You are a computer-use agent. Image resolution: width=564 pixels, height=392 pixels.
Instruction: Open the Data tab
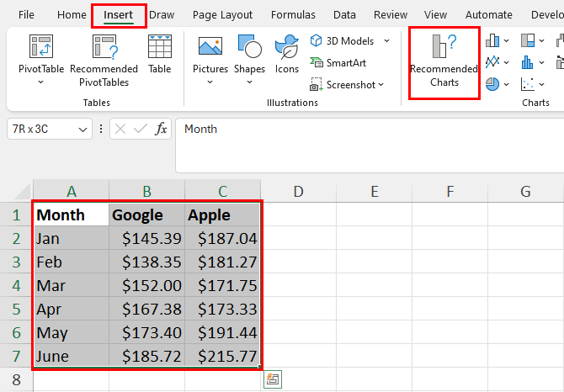[x=344, y=15]
